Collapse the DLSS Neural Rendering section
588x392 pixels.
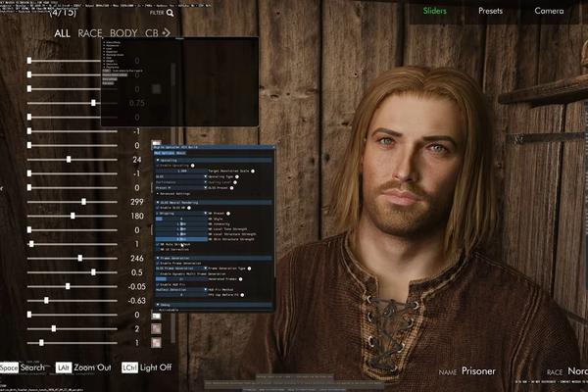click(214, 202)
